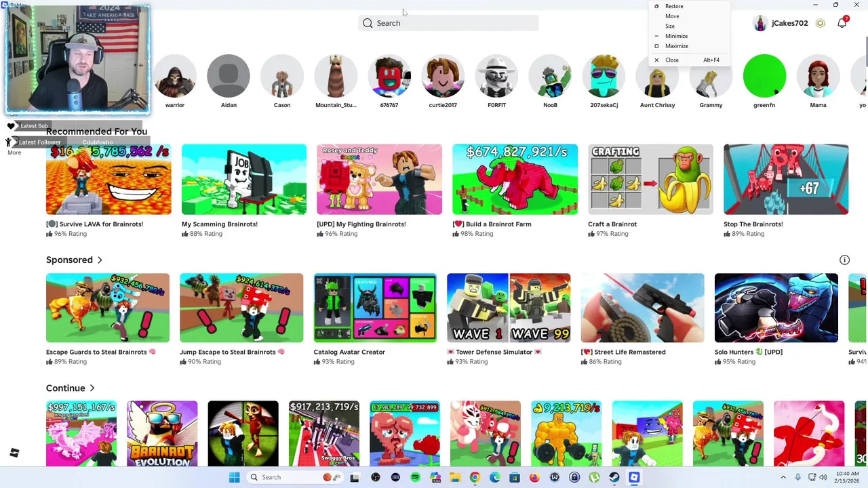Viewport: 868px width, 488px height.
Task: Click the Windows Start button
Action: tap(234, 477)
